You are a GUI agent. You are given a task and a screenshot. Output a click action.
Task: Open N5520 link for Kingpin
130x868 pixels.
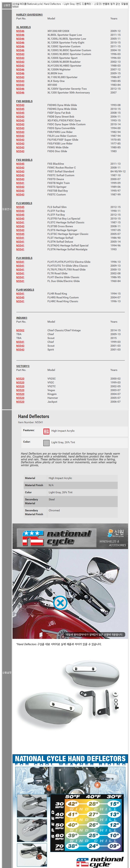point(20,394)
